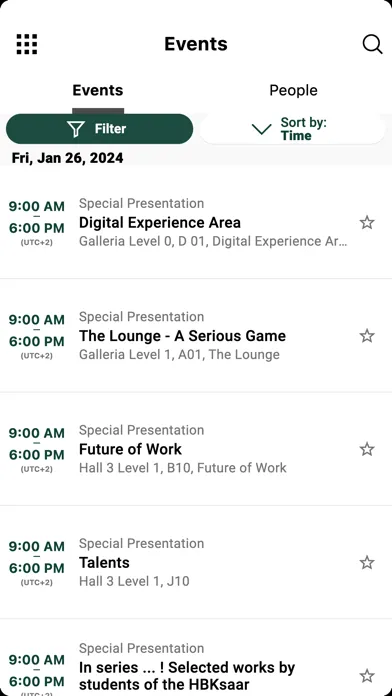This screenshot has width=392, height=696.
Task: Click the Fri, Jan 26, 2024 date header
Action: (67, 158)
